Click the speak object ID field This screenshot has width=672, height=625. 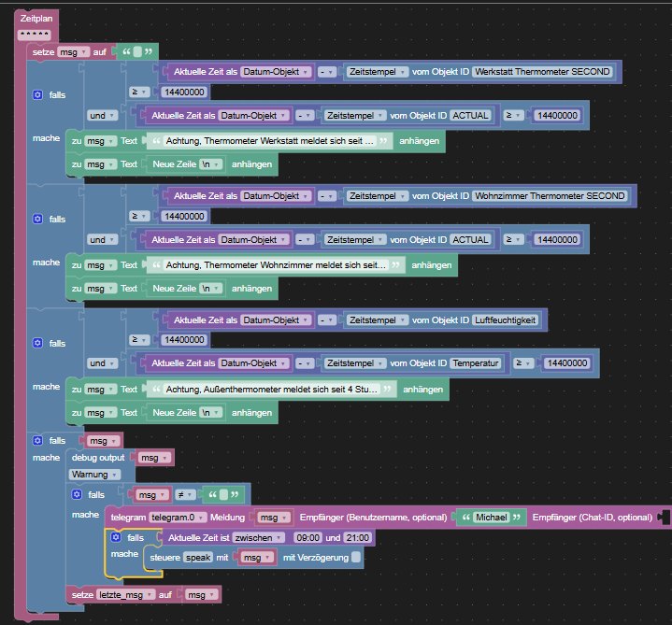pyautogui.click(x=198, y=558)
